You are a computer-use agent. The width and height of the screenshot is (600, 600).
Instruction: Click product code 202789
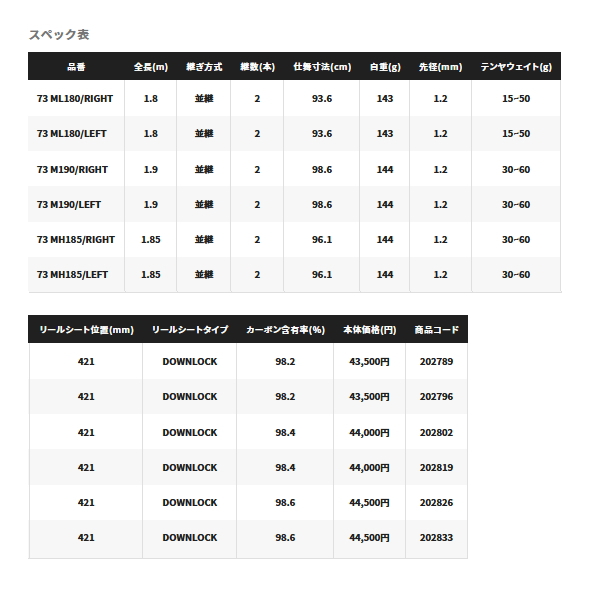(436, 362)
